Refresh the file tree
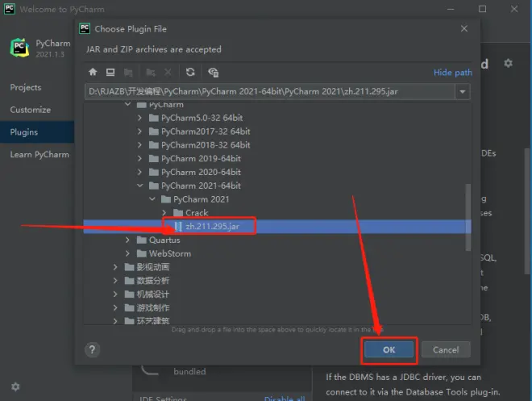The height and width of the screenshot is (401, 532). coord(190,72)
